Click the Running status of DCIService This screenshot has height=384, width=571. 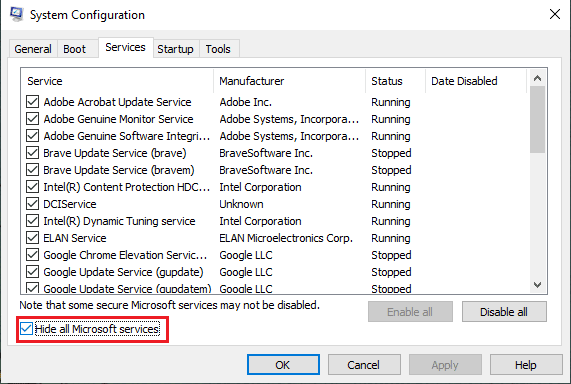[391, 204]
